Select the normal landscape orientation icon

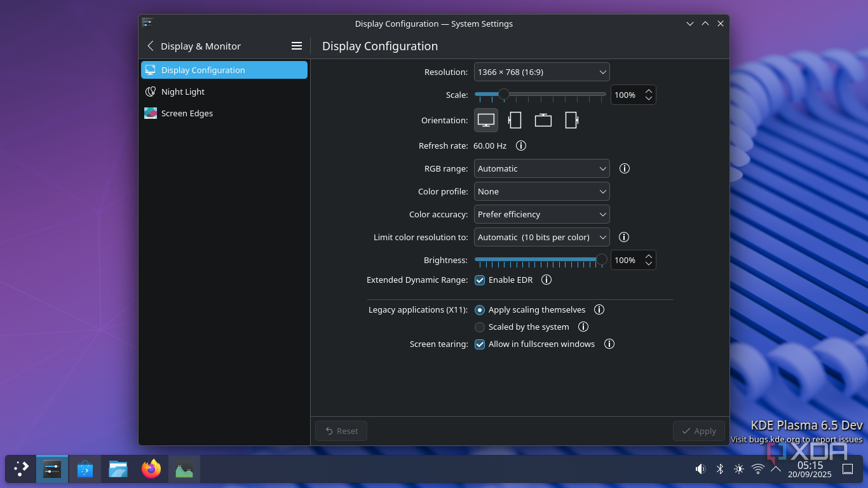pyautogui.click(x=486, y=120)
